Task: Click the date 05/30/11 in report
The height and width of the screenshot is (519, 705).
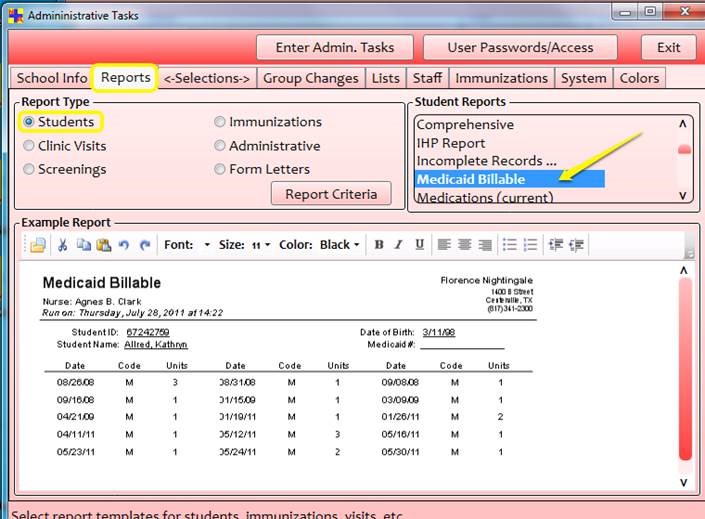Action: [x=401, y=452]
